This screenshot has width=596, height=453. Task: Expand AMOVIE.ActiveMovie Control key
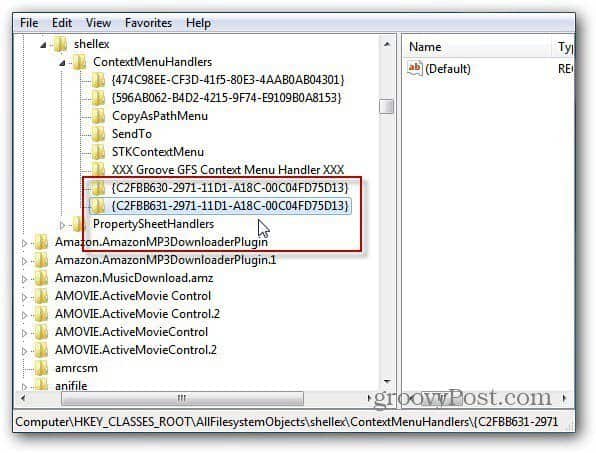(24, 297)
